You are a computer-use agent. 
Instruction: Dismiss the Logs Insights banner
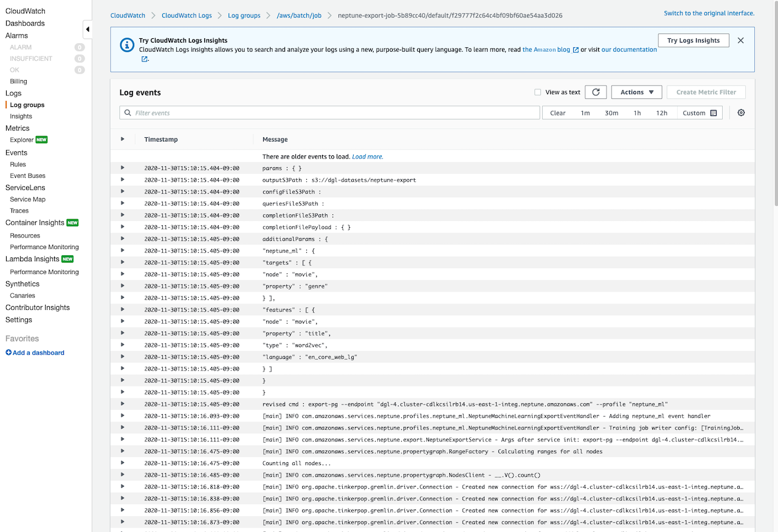[x=740, y=41]
